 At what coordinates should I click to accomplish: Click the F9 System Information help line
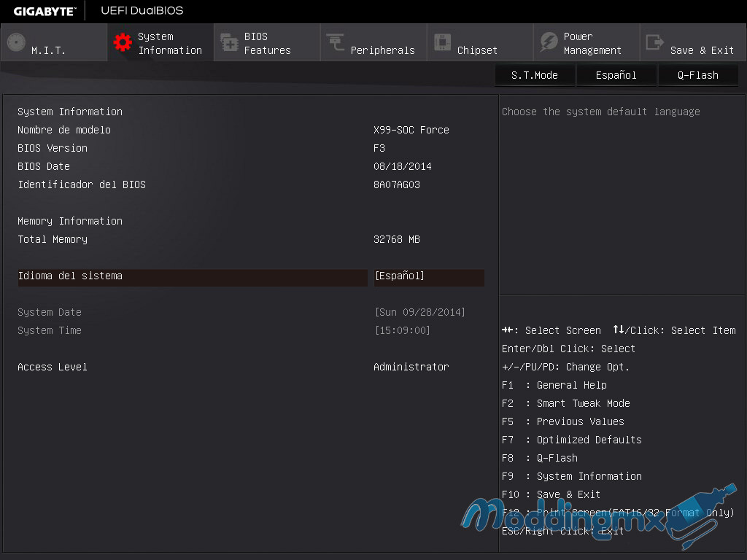(x=572, y=477)
